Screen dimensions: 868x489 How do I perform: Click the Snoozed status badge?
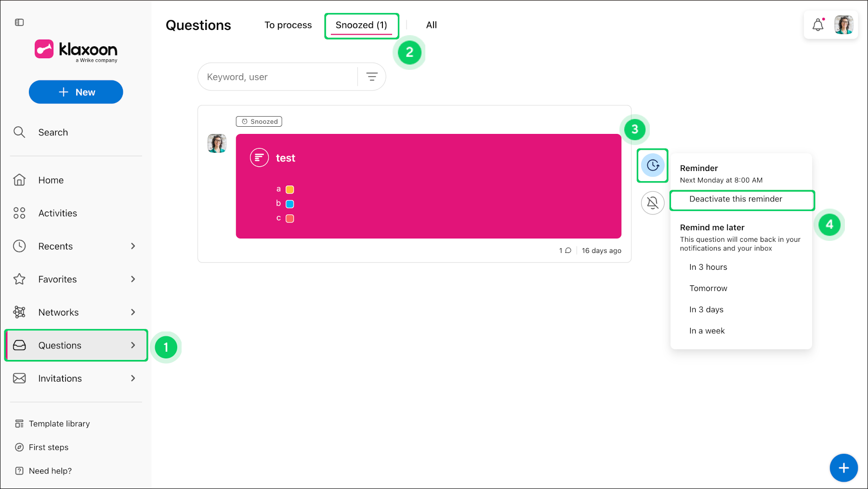(259, 121)
